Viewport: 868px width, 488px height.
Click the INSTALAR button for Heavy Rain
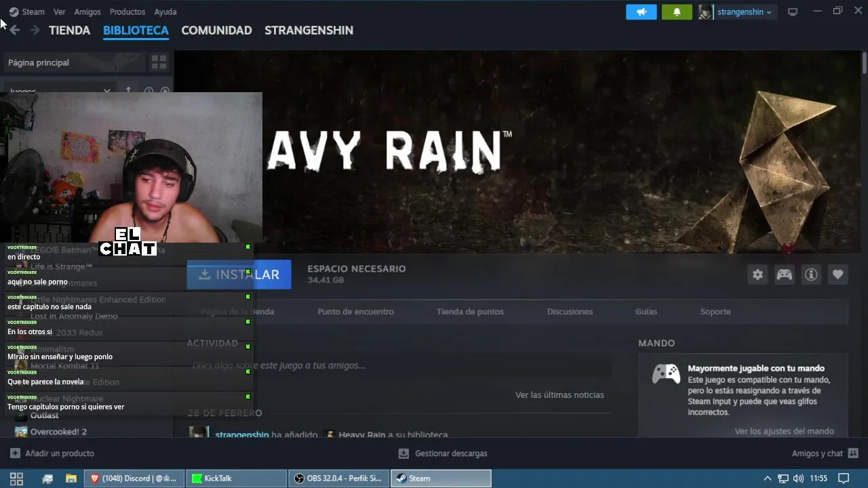(239, 274)
